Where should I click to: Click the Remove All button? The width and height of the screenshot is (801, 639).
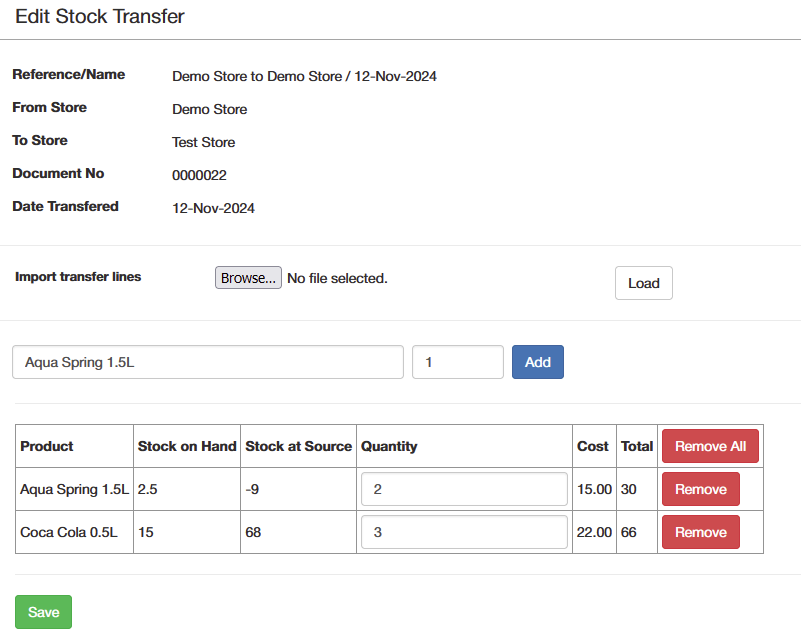[x=710, y=446]
